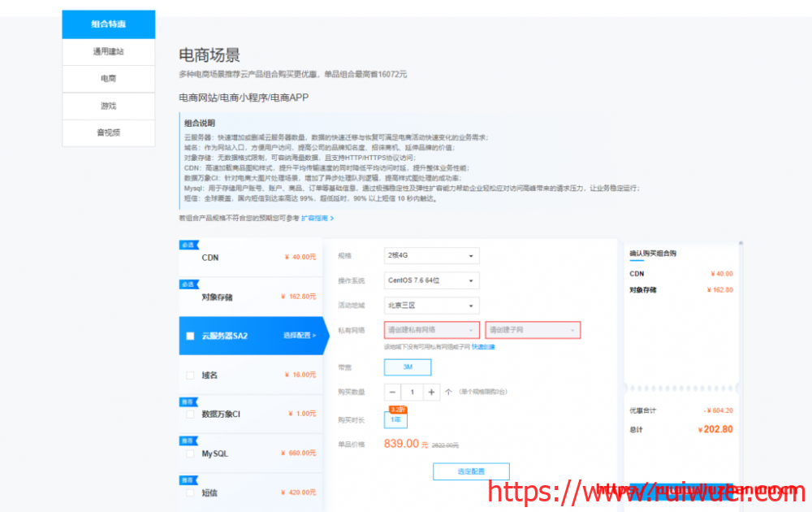Check the 数据万象CI option
This screenshot has width=812, height=512.
click(190, 414)
